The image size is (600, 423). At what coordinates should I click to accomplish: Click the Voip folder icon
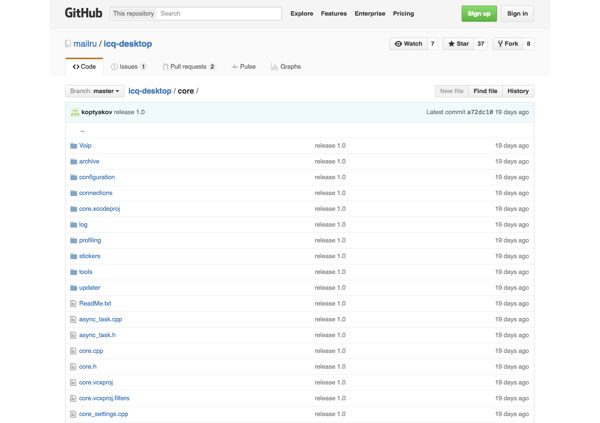[x=73, y=146]
